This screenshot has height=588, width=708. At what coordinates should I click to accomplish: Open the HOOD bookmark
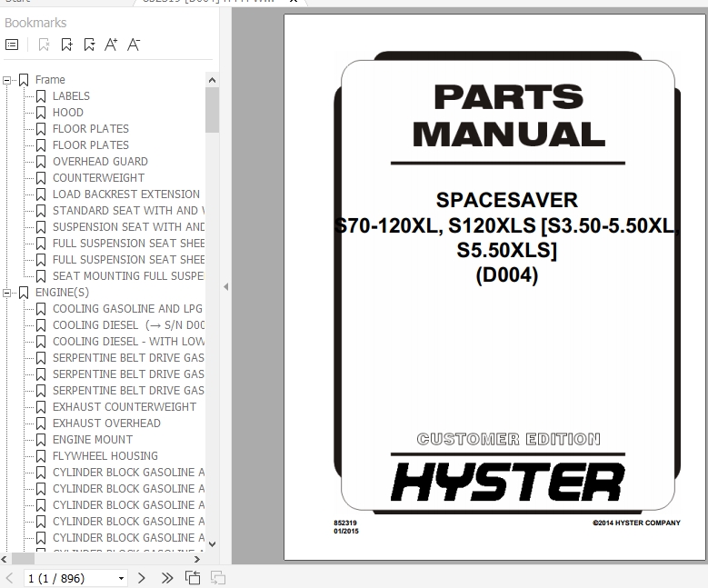pos(68,113)
